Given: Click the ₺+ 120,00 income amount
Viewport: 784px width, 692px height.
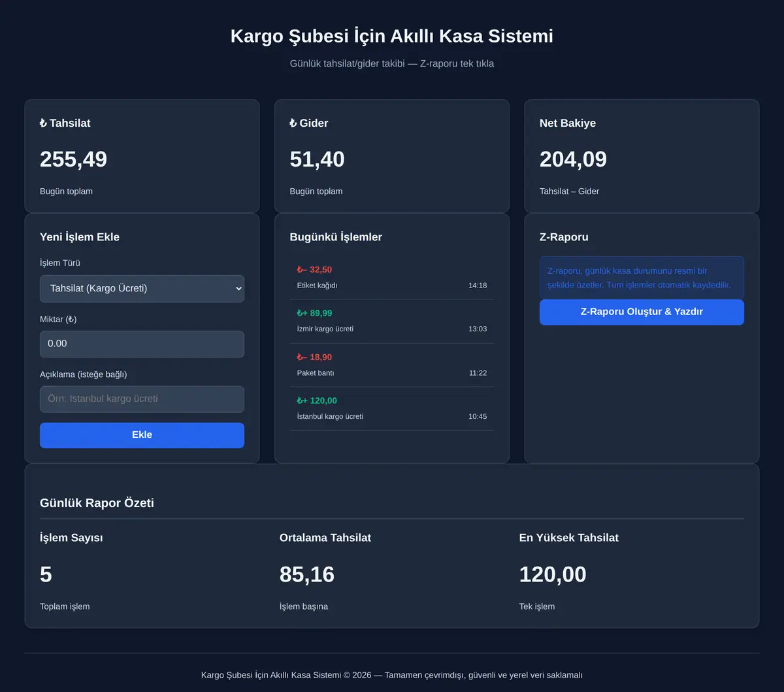Looking at the screenshot, I should pyautogui.click(x=317, y=401).
